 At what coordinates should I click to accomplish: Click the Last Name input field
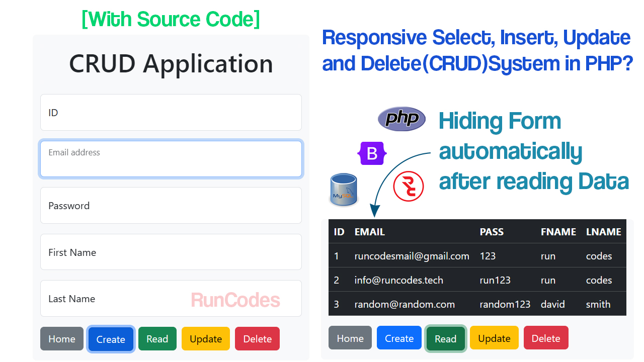coord(171,299)
